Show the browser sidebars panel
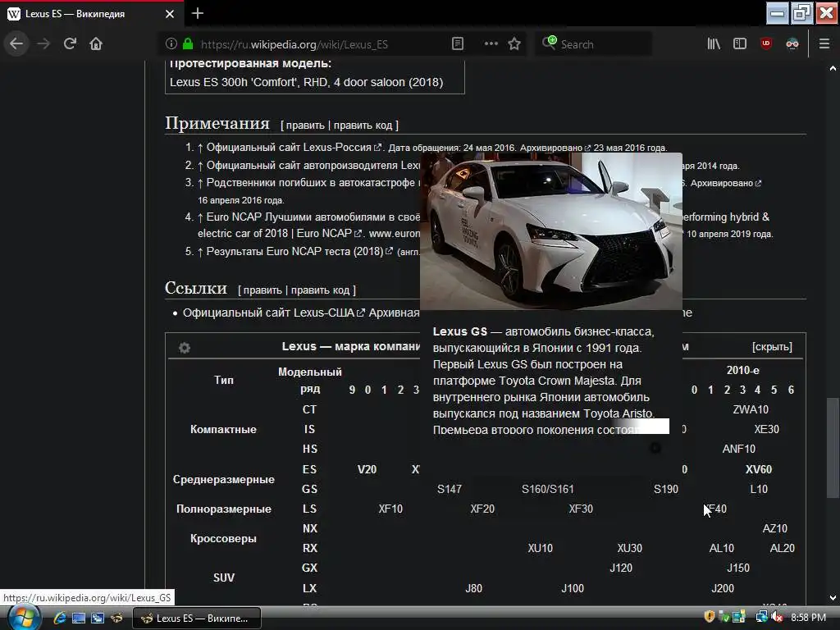840x630 pixels. tap(740, 44)
